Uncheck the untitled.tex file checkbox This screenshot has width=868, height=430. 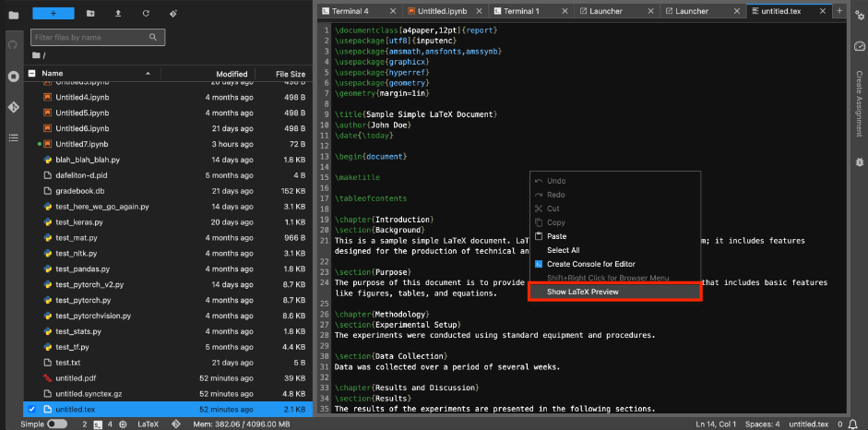[x=31, y=409]
